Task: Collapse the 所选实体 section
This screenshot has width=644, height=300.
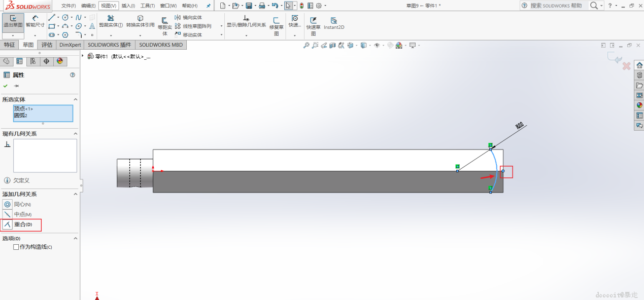Action: pos(76,99)
